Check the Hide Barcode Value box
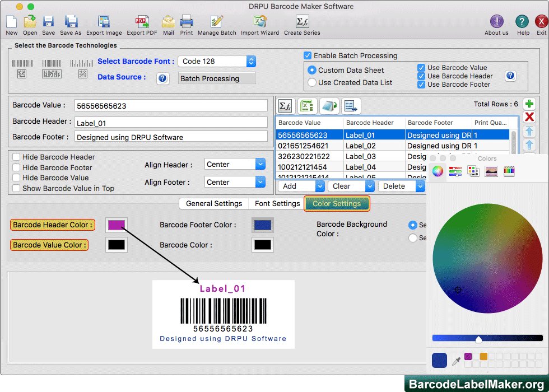Screen dimensions: 549x392 click(16, 178)
